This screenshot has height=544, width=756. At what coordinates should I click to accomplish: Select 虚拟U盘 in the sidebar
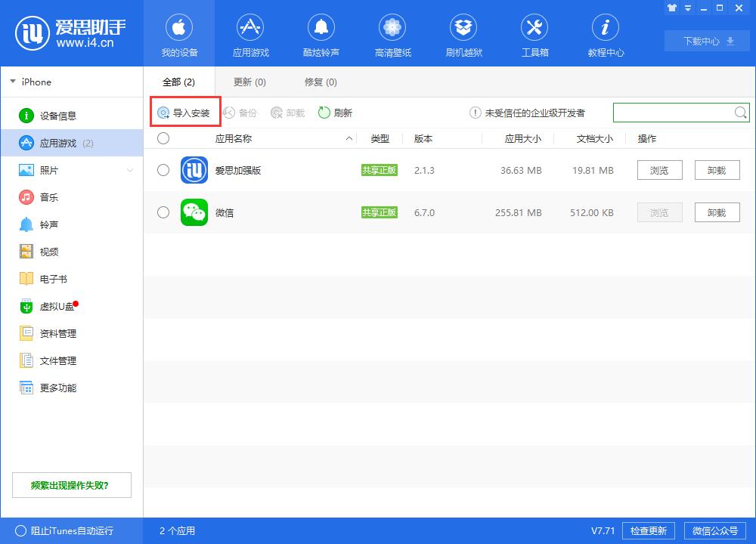(x=49, y=306)
